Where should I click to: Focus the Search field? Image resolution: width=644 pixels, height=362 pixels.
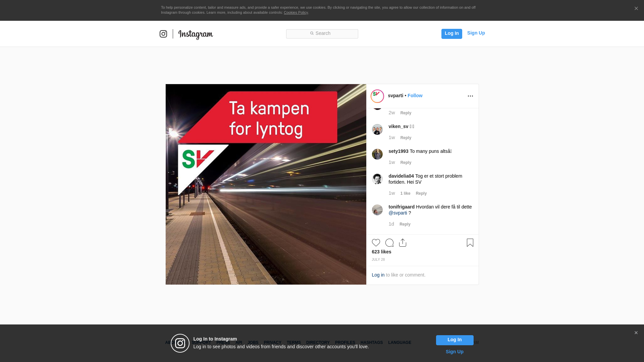point(322,34)
